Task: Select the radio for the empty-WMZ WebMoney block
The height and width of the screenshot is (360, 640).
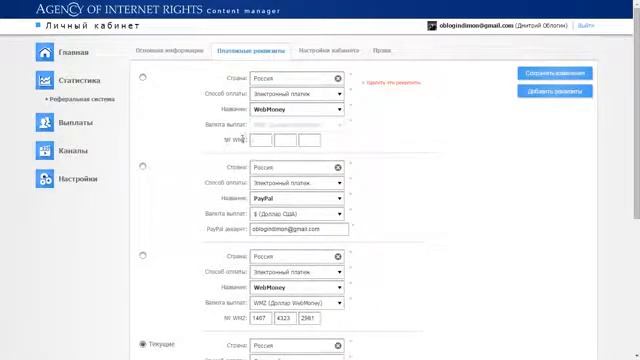Action: pos(142,77)
